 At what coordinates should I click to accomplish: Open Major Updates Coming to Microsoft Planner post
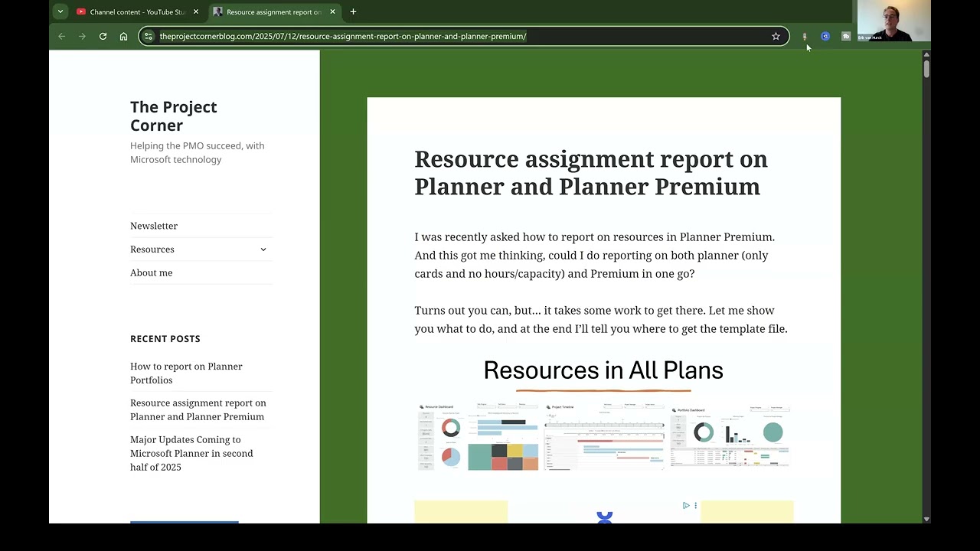coord(191,453)
